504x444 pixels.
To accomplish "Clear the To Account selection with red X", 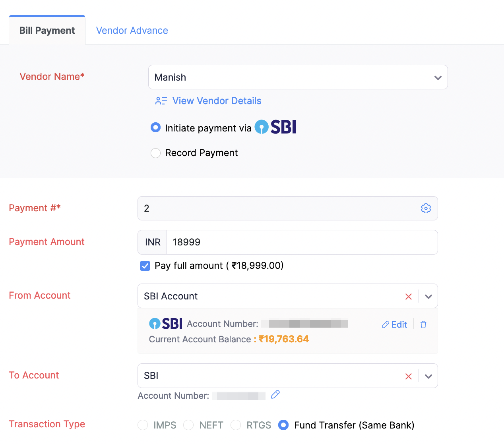I will (408, 376).
